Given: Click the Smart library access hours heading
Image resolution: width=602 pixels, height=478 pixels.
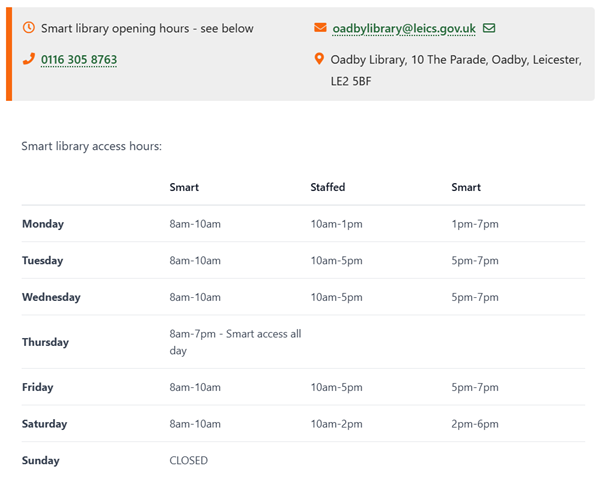Looking at the screenshot, I should point(92,146).
